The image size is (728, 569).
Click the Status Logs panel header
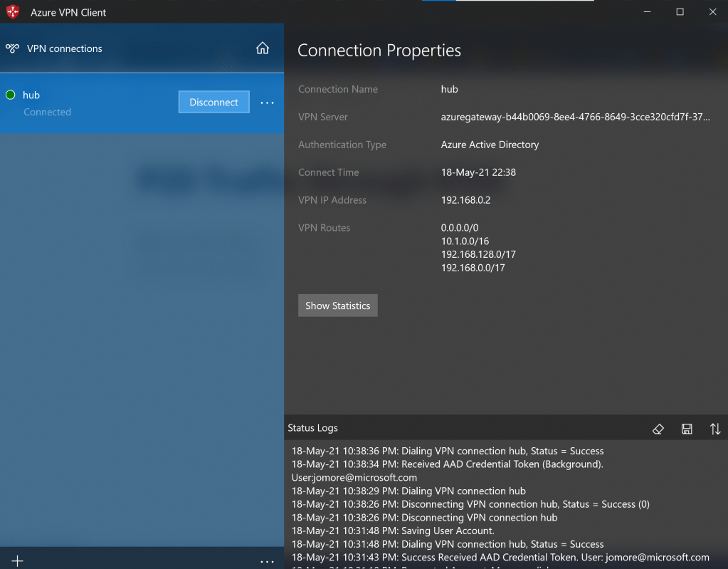[313, 428]
